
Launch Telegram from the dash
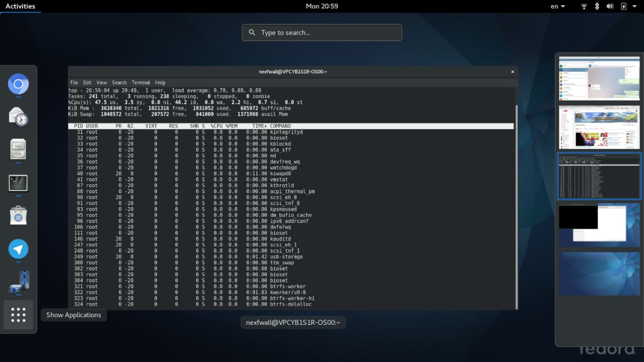(x=18, y=249)
